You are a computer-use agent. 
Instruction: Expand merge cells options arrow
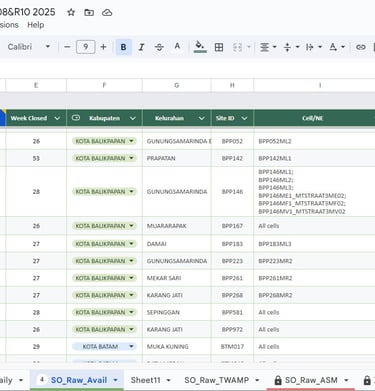point(249,47)
